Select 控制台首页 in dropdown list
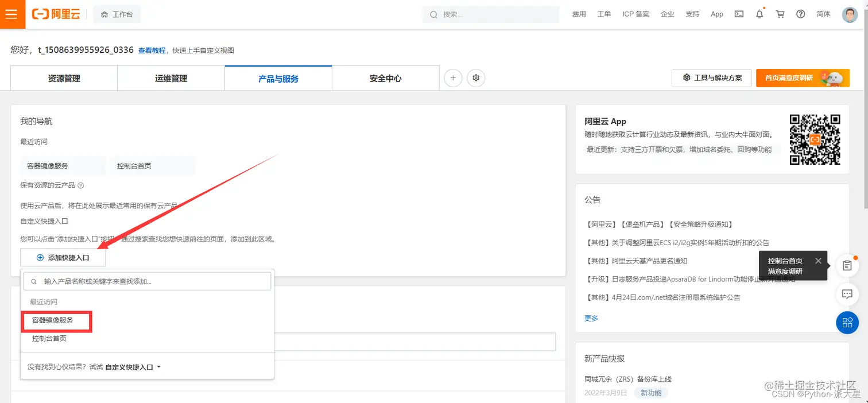This screenshot has width=868, height=403. tap(49, 339)
